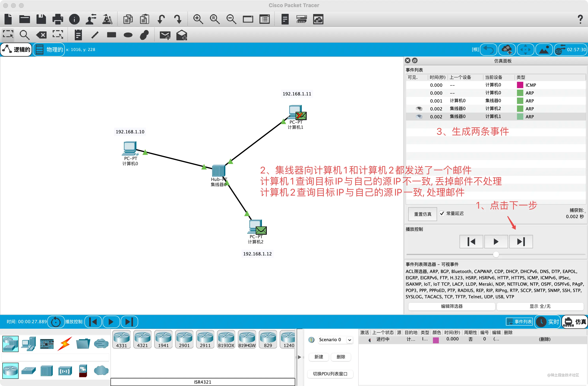Switch to 实时 realtime mode
588x386 pixels.
point(548,322)
